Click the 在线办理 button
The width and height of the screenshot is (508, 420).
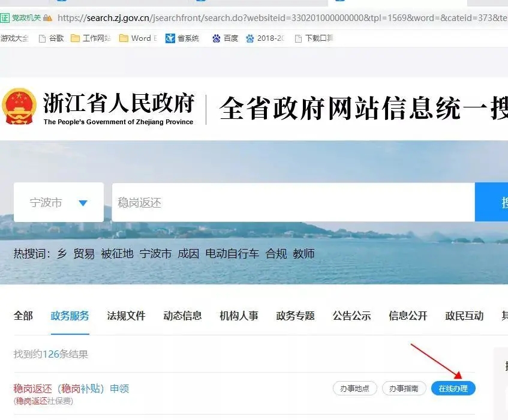click(453, 388)
